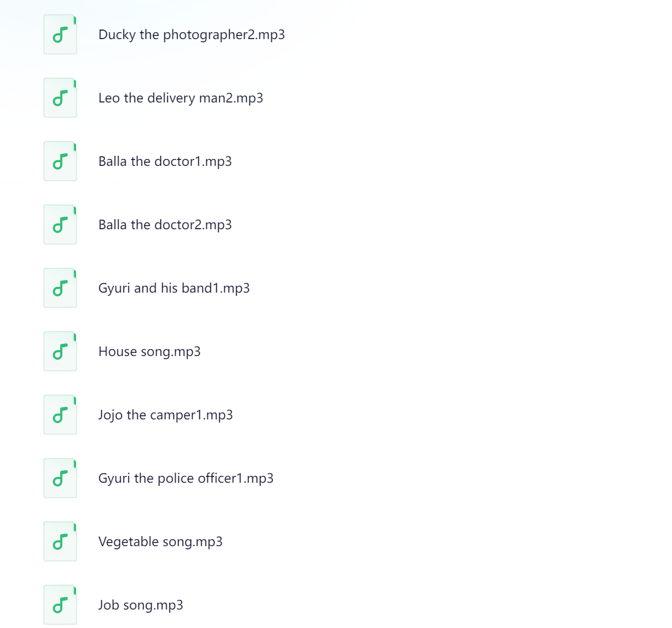
Task: Select the Balla the doctor1.mp3 file name
Action: 165,162
